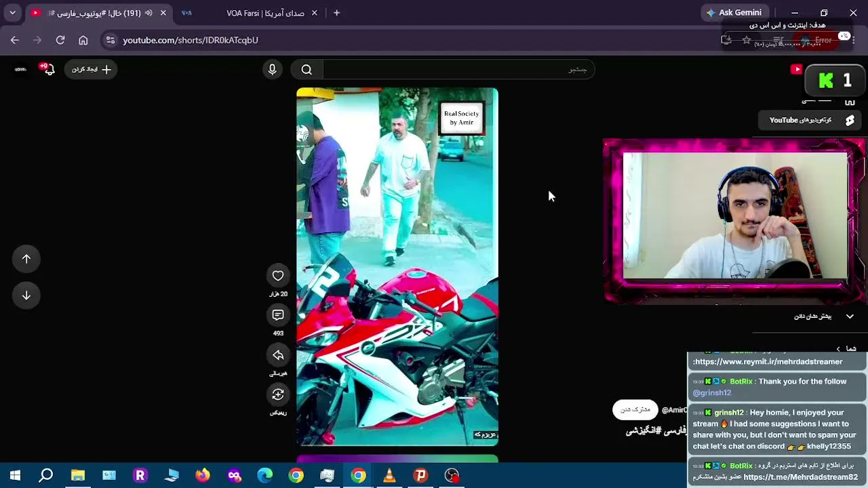Click the address bar URL
The width and height of the screenshot is (868, 488).
pyautogui.click(x=191, y=40)
